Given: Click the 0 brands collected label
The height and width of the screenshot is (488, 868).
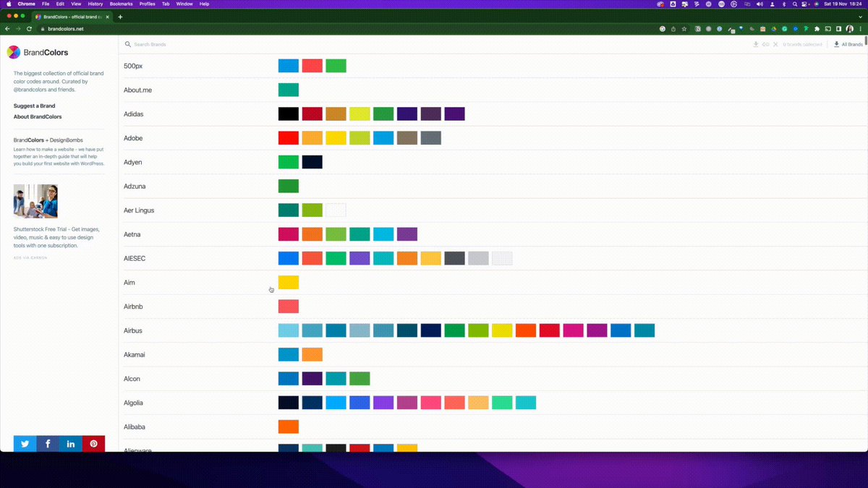Looking at the screenshot, I should 802,44.
